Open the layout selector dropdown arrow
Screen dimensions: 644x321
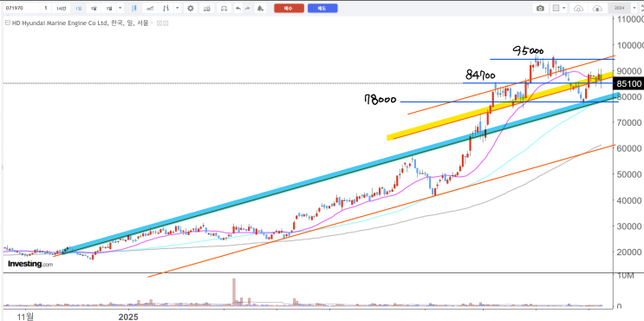point(564,8)
